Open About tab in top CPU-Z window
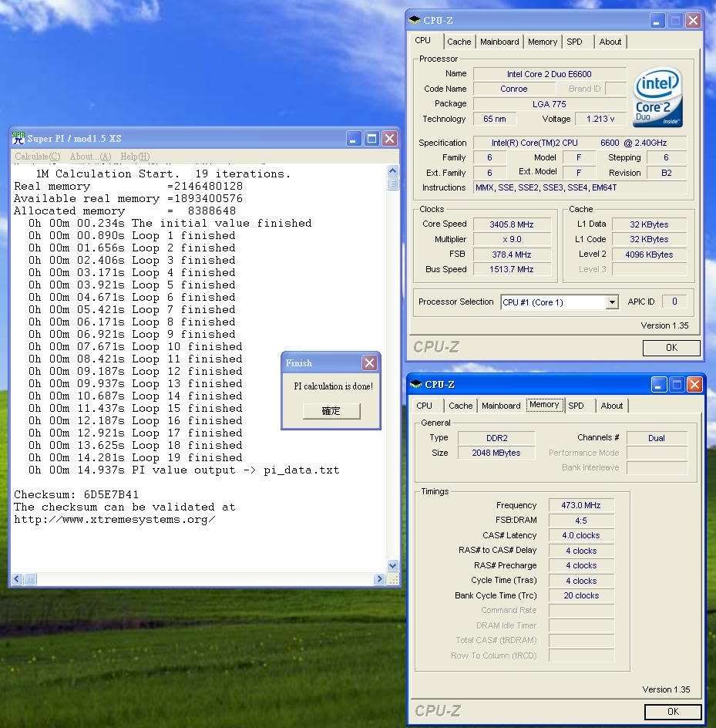Screen dimensions: 716x728 [610, 42]
